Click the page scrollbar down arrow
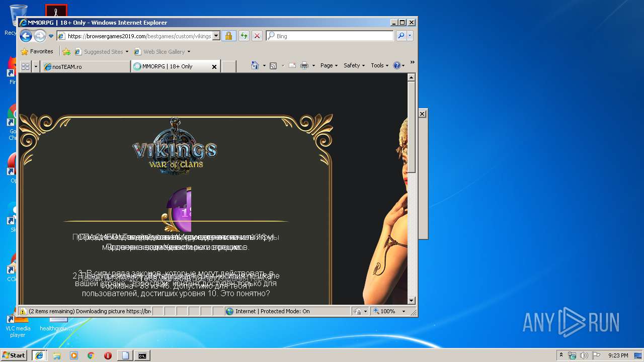This screenshot has width=644, height=362. pos(411,301)
